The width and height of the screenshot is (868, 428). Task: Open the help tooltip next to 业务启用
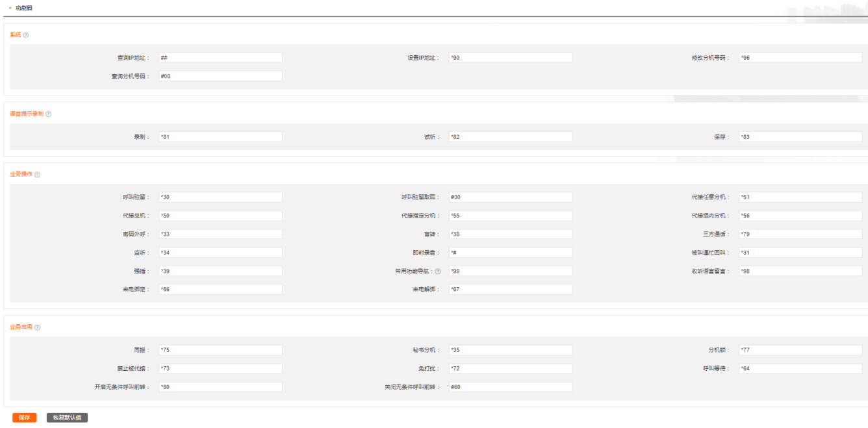tap(37, 327)
